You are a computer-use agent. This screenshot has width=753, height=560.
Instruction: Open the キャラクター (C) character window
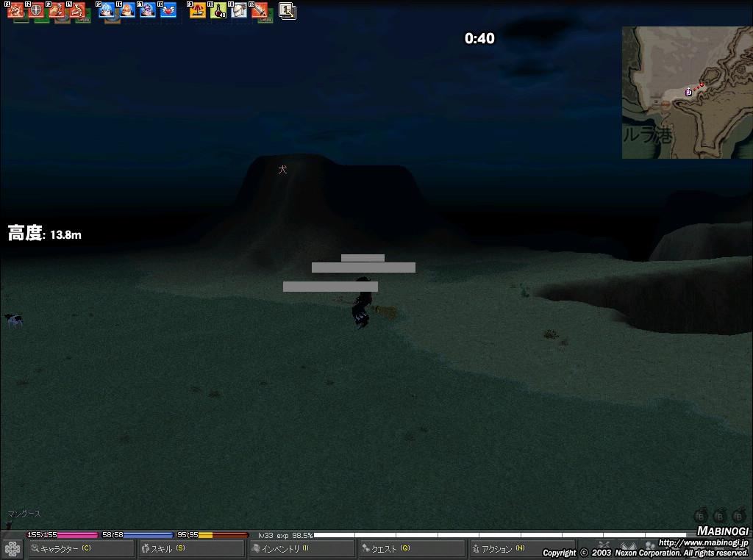click(81, 549)
